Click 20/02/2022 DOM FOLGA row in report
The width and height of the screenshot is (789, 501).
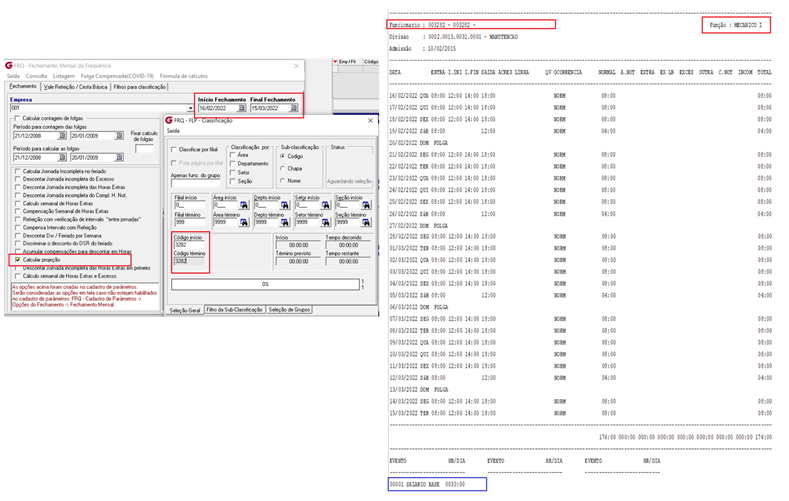pyautogui.click(x=419, y=143)
